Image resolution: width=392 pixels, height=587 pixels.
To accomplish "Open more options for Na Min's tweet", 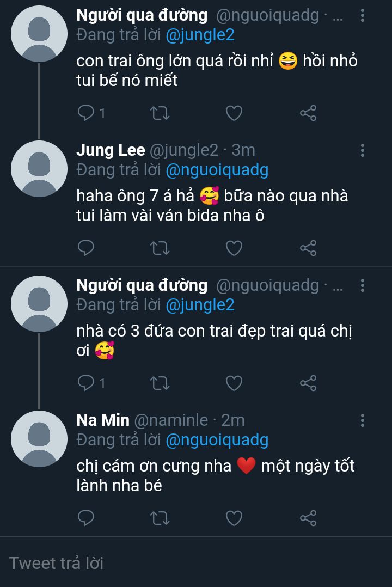I will (363, 420).
